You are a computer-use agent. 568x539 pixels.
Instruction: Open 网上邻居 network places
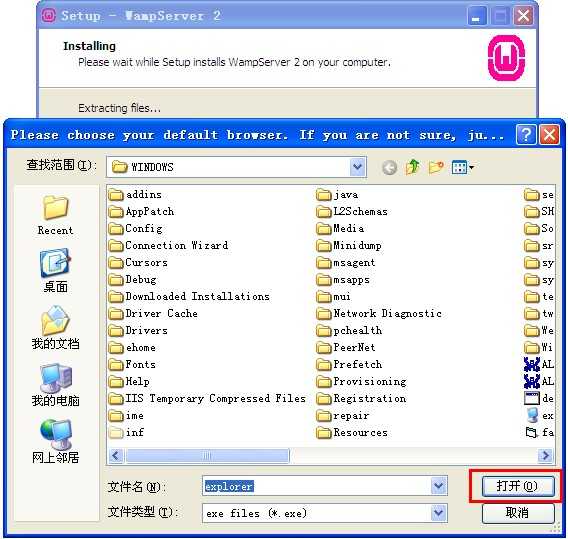coord(55,441)
